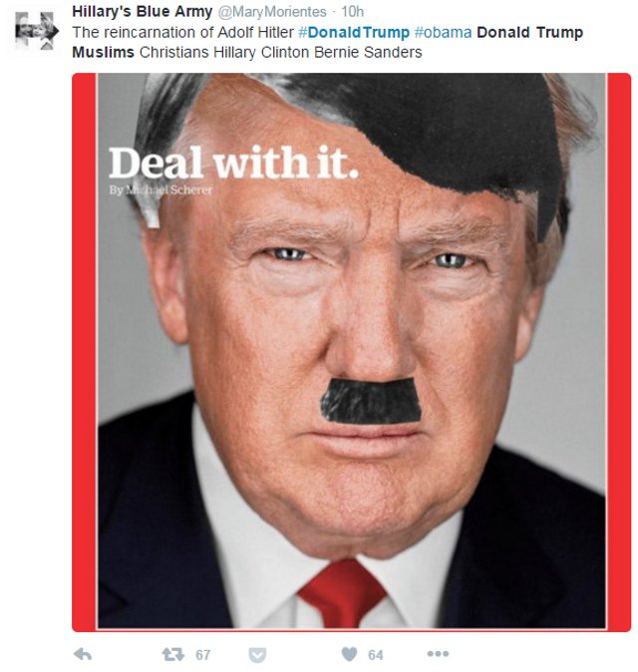Expand the attached magazine cover image
Screen dimensions: 638x672
point(351,352)
